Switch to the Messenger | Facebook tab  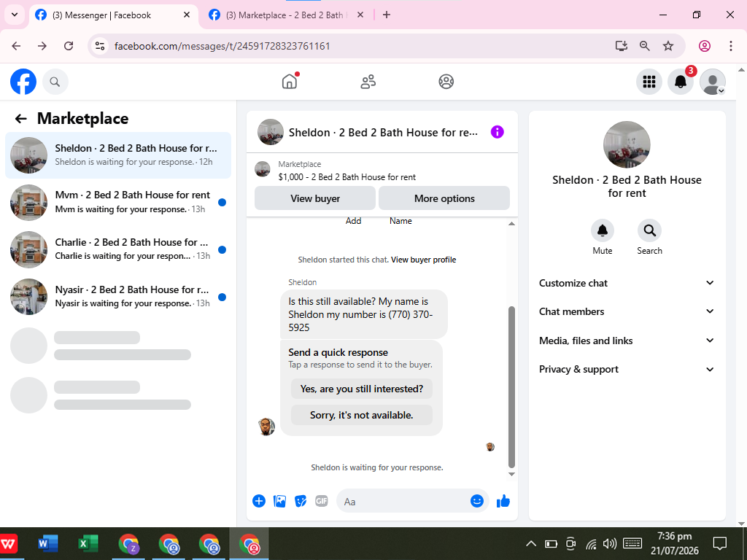114,15
